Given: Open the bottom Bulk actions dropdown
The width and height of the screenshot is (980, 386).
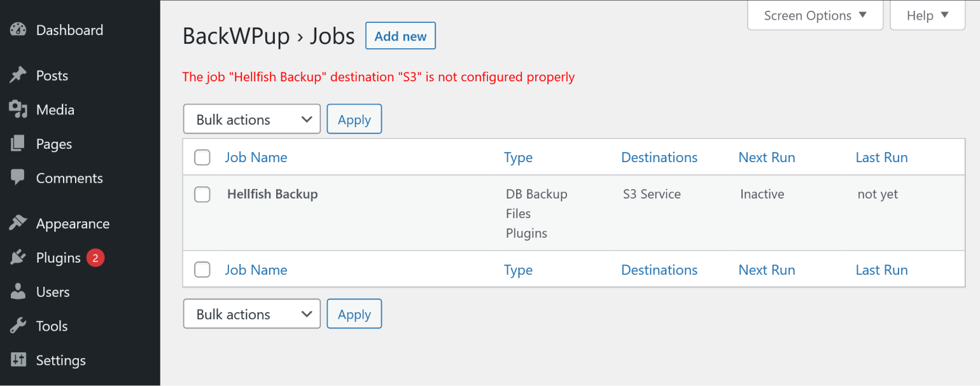Looking at the screenshot, I should point(252,314).
